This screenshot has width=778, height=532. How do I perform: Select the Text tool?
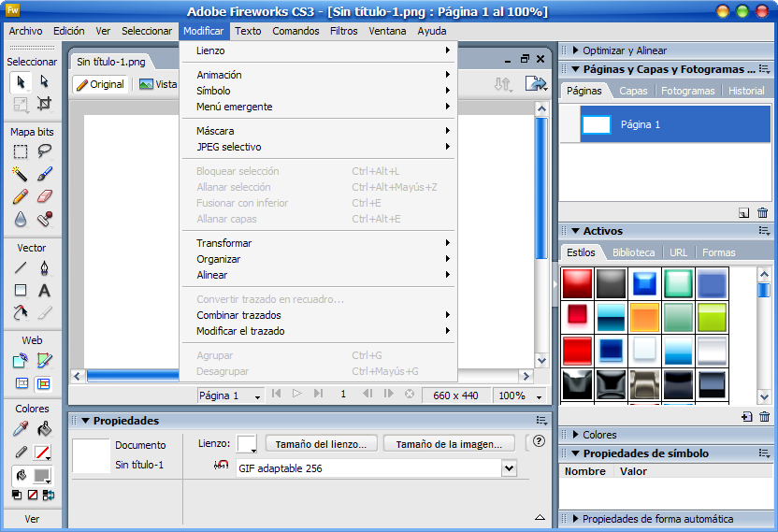[44, 291]
